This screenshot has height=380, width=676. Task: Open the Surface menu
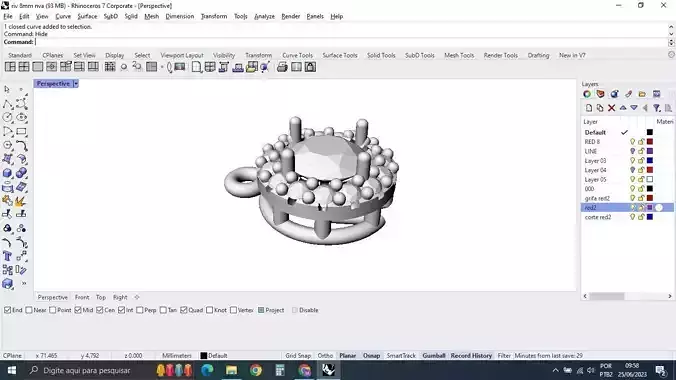click(x=87, y=16)
